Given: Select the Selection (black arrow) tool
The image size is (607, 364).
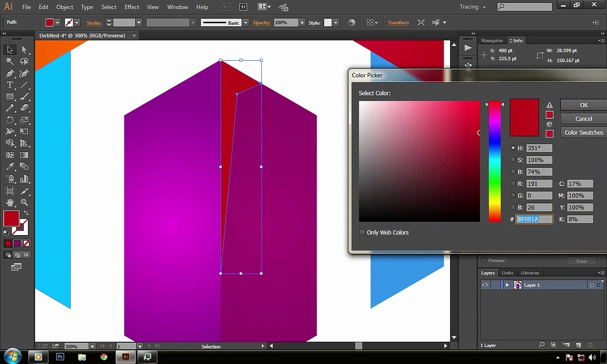Looking at the screenshot, I should [10, 50].
